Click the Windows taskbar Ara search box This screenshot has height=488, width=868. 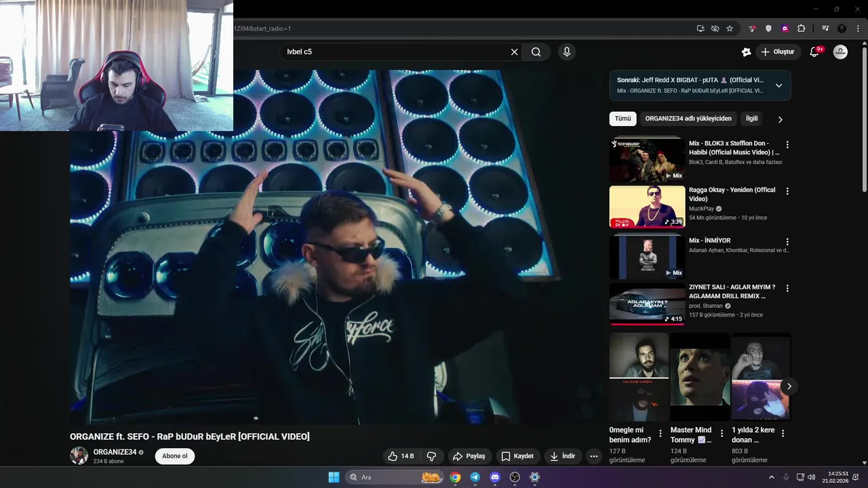(395, 477)
